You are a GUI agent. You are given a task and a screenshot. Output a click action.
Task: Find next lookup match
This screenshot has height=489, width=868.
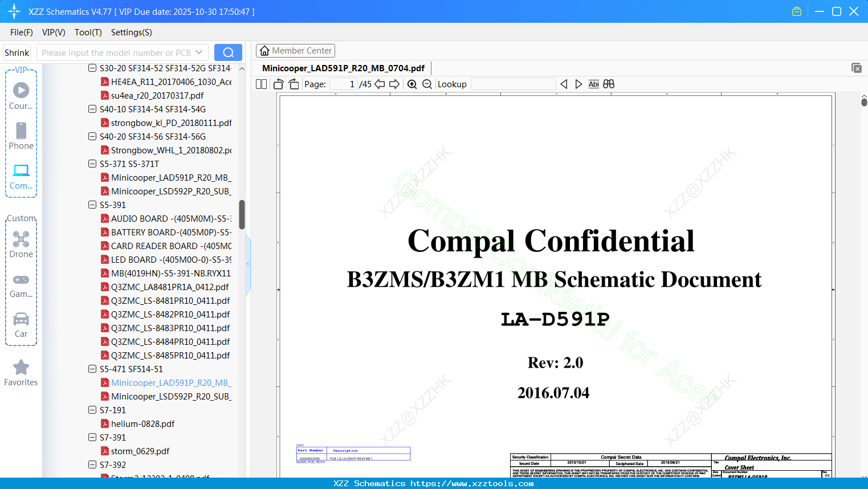(578, 84)
